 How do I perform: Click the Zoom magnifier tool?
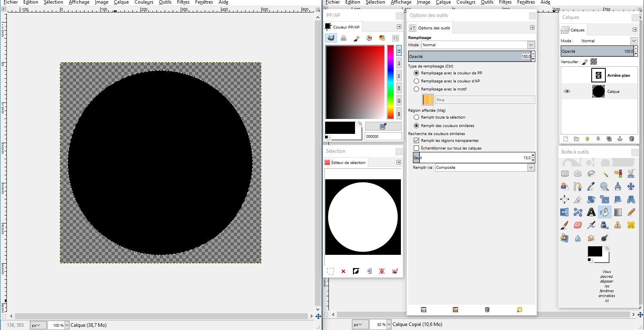(x=604, y=187)
